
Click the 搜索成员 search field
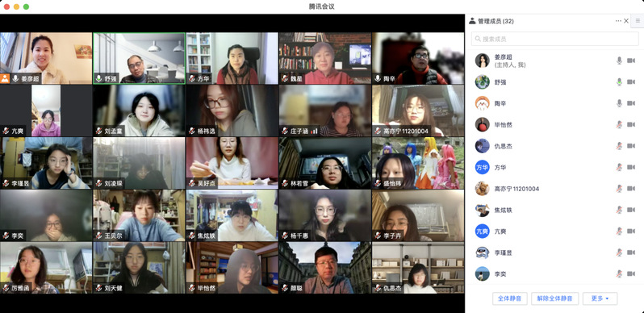(555, 39)
